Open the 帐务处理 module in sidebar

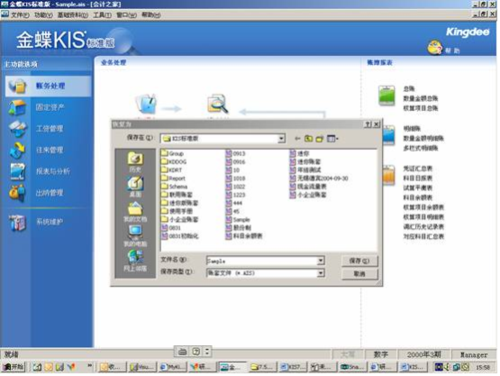click(48, 86)
